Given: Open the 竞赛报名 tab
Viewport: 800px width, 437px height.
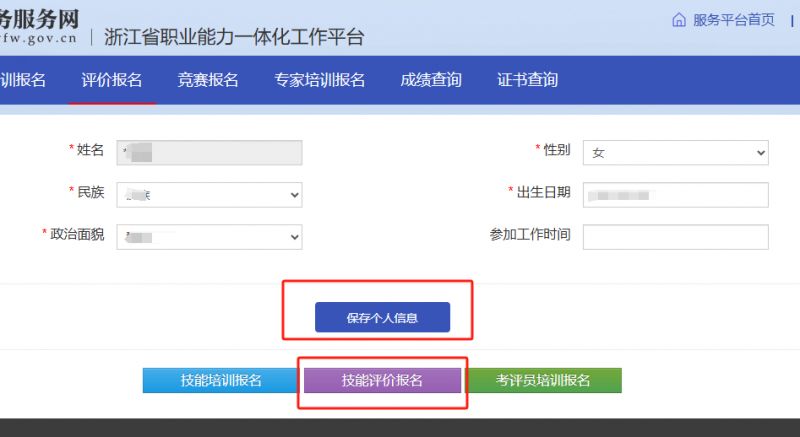Looking at the screenshot, I should (208, 80).
